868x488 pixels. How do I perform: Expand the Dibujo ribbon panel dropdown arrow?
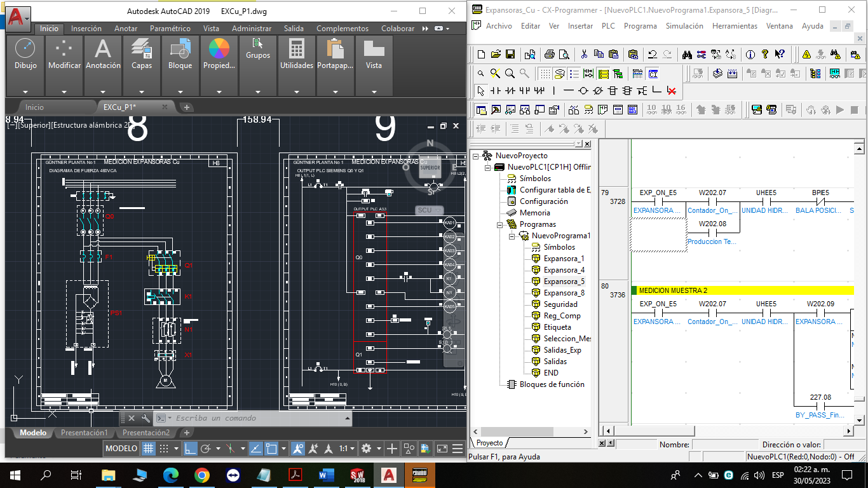pos(25,91)
